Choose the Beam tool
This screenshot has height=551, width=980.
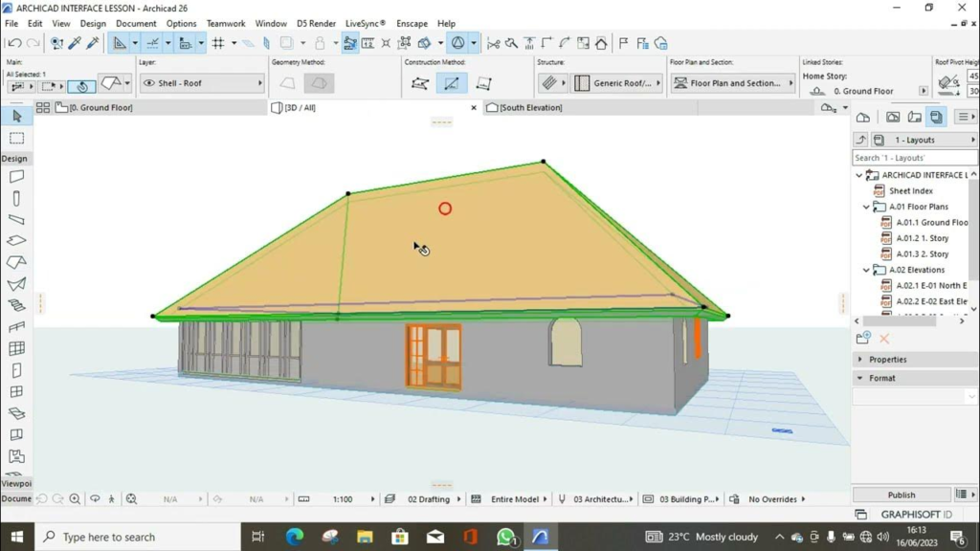coord(17,220)
